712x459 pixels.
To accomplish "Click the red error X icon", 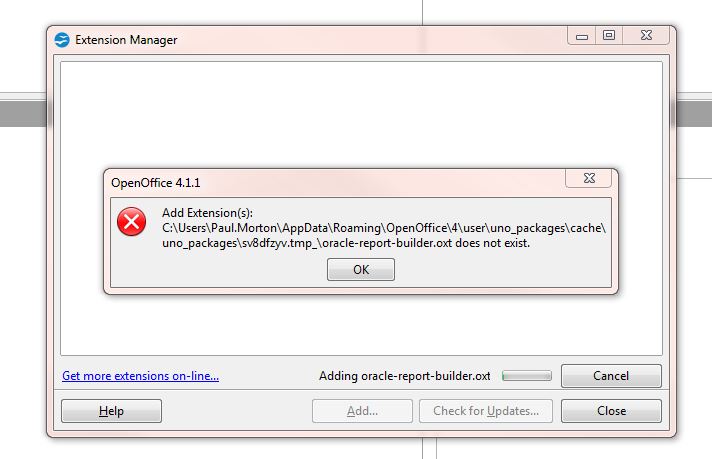I will (x=132, y=222).
